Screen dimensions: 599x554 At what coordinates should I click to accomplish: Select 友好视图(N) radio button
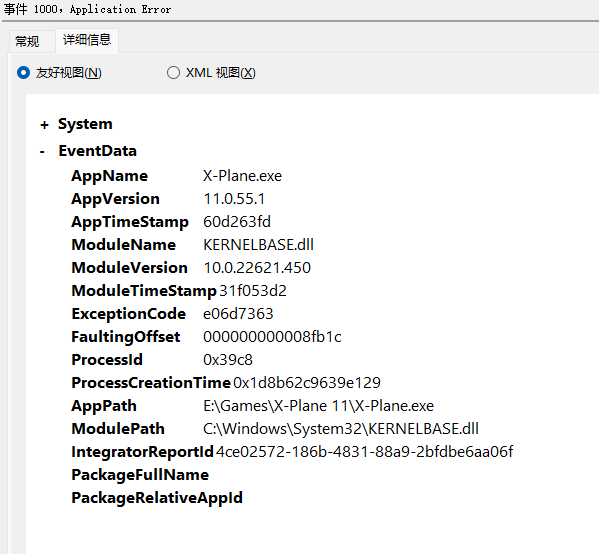click(x=59, y=73)
